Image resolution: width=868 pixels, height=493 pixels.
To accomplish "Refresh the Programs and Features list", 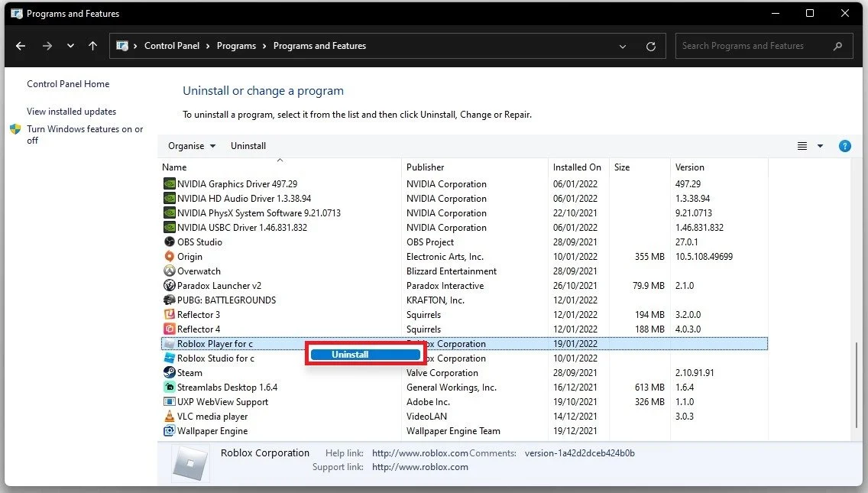I will pyautogui.click(x=651, y=47).
